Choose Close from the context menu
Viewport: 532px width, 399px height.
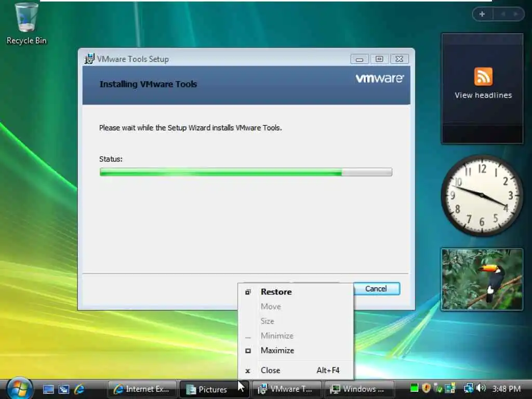coord(295,370)
